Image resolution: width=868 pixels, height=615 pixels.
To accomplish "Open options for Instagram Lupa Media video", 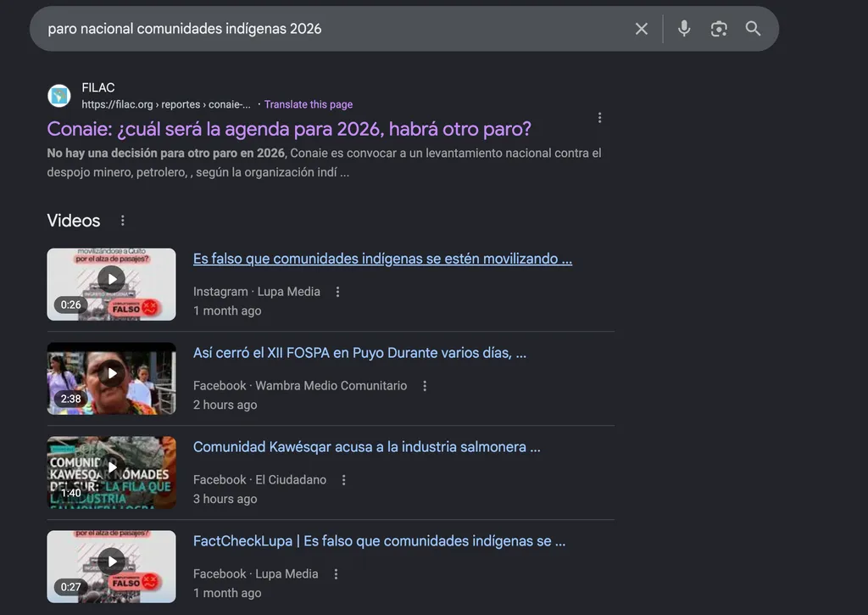I will click(x=337, y=292).
